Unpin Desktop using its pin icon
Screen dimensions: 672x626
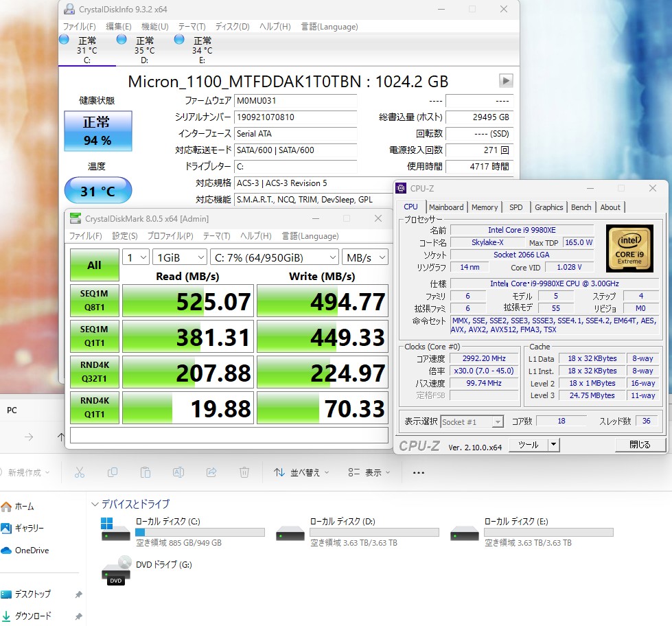(x=78, y=594)
